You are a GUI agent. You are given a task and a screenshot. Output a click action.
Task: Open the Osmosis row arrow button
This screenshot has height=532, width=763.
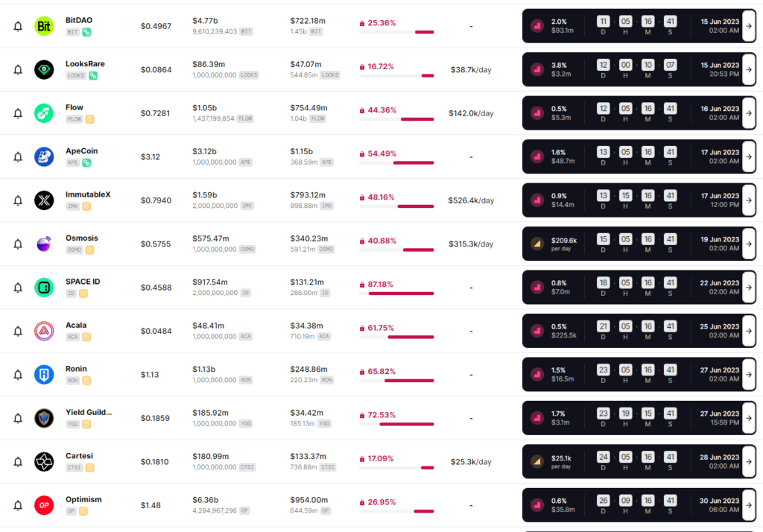[x=749, y=244]
